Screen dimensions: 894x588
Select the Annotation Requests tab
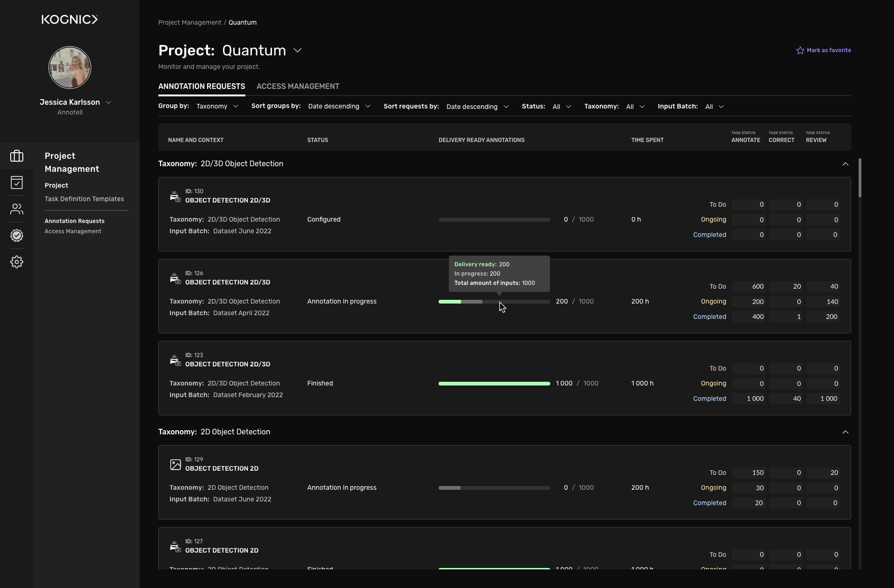coord(202,86)
